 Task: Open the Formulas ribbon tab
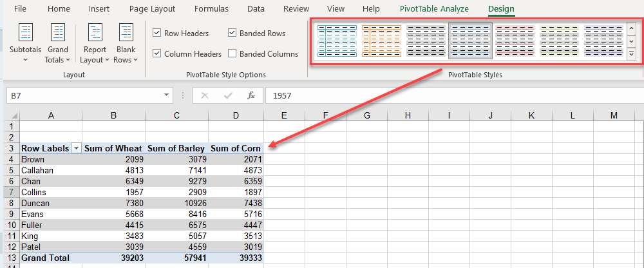pyautogui.click(x=211, y=9)
